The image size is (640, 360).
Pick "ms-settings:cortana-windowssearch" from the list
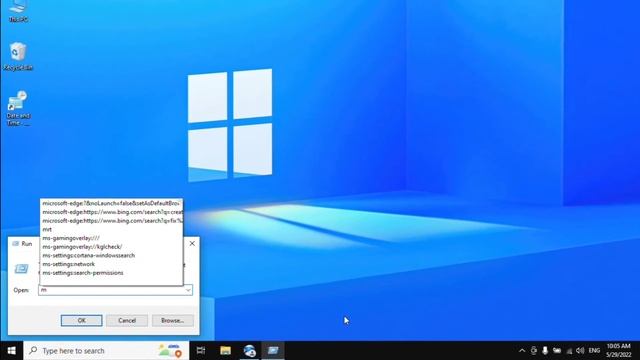[111, 256]
